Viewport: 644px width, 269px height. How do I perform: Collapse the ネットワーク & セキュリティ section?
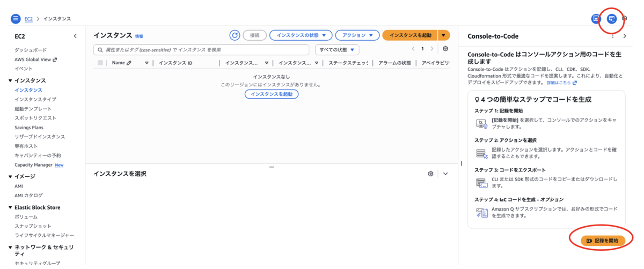(x=10, y=248)
